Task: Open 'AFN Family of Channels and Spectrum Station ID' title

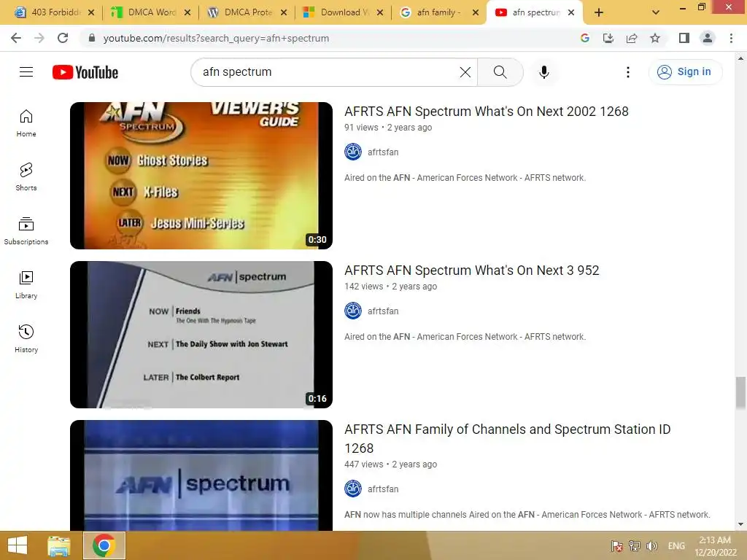Action: tap(508, 438)
